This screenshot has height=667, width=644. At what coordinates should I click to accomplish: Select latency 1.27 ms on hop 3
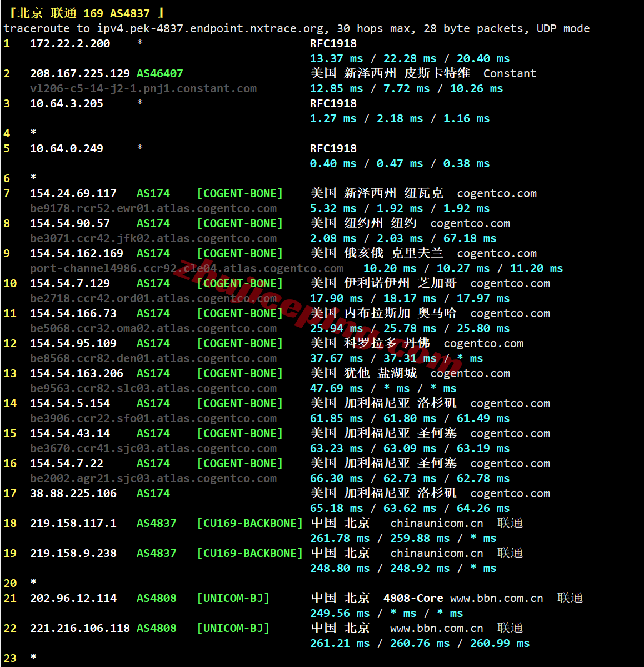pos(333,118)
